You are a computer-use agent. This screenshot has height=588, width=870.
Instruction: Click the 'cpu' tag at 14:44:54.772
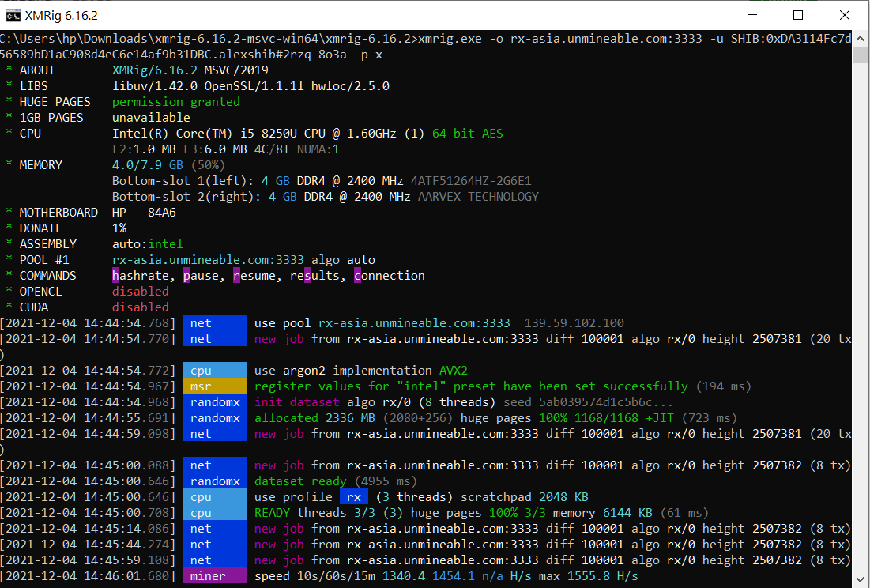[x=215, y=371]
